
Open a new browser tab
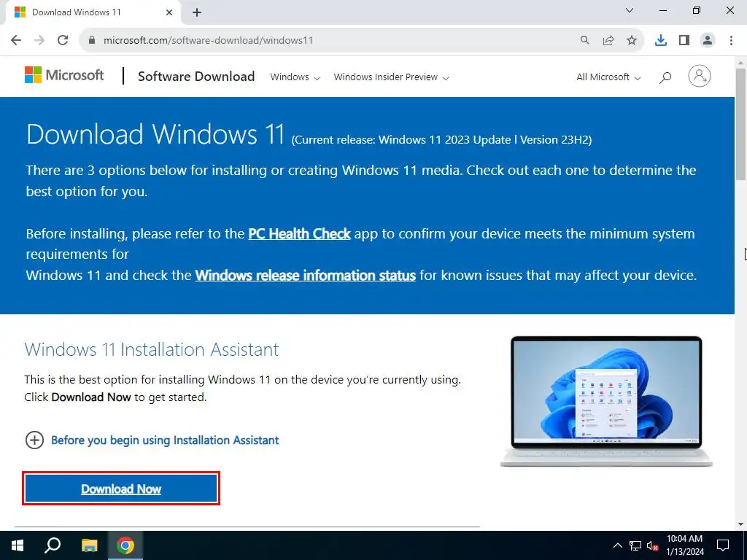[x=197, y=12]
